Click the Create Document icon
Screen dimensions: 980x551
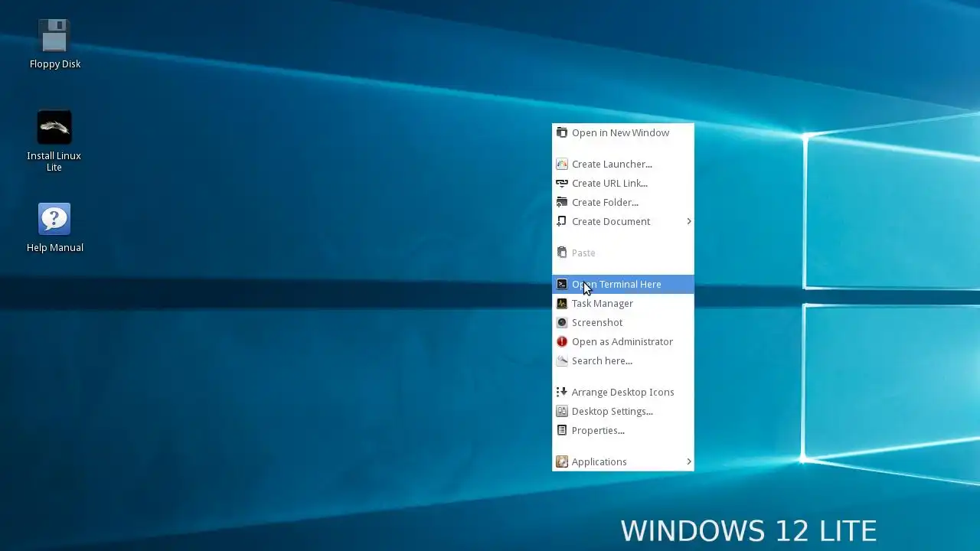(x=562, y=221)
